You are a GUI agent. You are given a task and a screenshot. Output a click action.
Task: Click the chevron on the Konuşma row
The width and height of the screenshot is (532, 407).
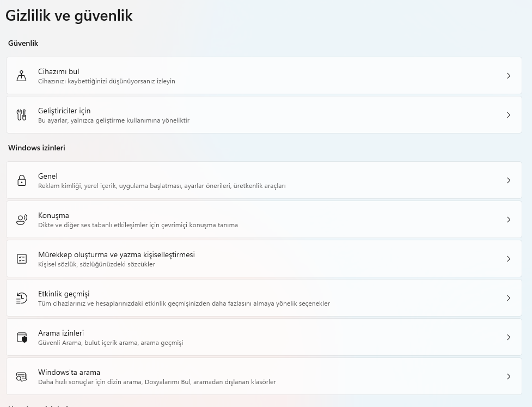(508, 220)
